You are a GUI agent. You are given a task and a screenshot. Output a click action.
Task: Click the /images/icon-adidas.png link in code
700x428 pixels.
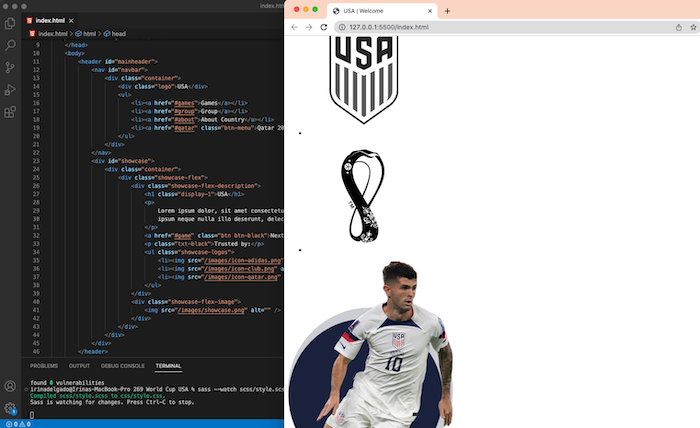point(243,261)
